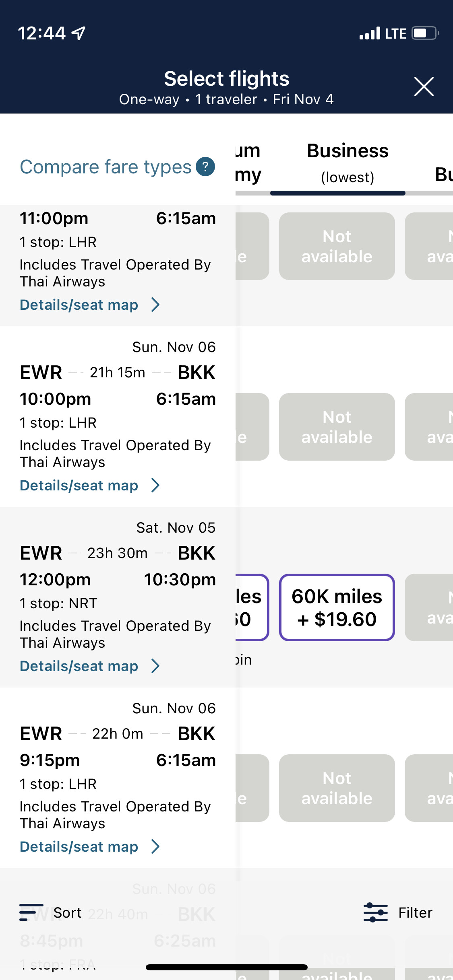
Task: Tap the battery icon in the status bar
Action: click(425, 33)
